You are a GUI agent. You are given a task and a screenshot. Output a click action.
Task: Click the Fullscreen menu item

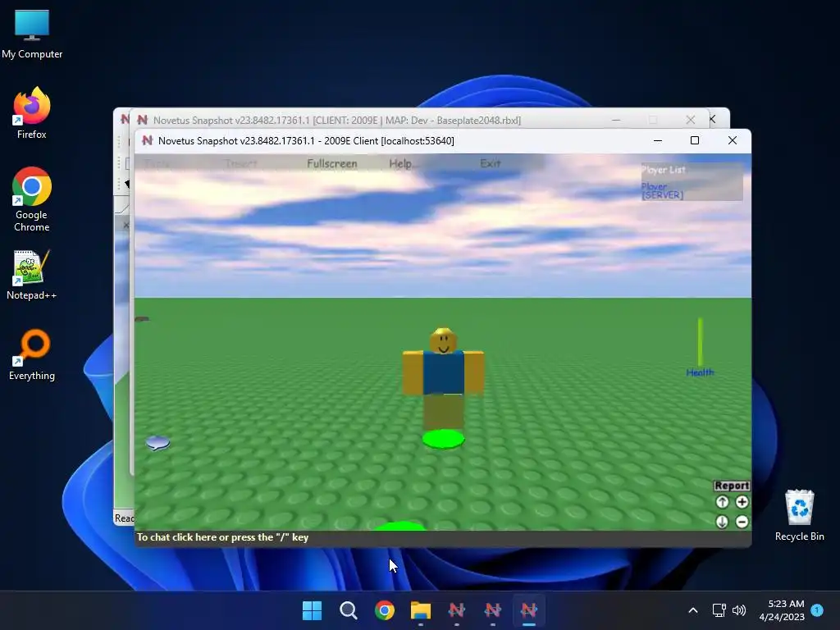pos(332,163)
